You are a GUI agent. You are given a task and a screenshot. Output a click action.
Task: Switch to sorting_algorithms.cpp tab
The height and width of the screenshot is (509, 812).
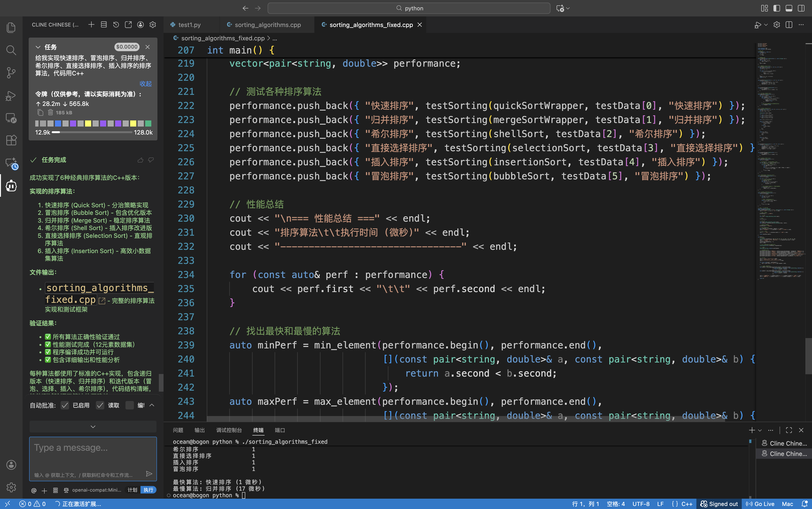tap(267, 25)
